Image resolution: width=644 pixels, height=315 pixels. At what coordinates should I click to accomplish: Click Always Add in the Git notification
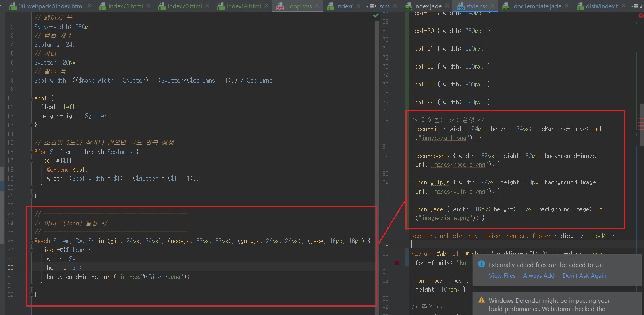click(539, 276)
